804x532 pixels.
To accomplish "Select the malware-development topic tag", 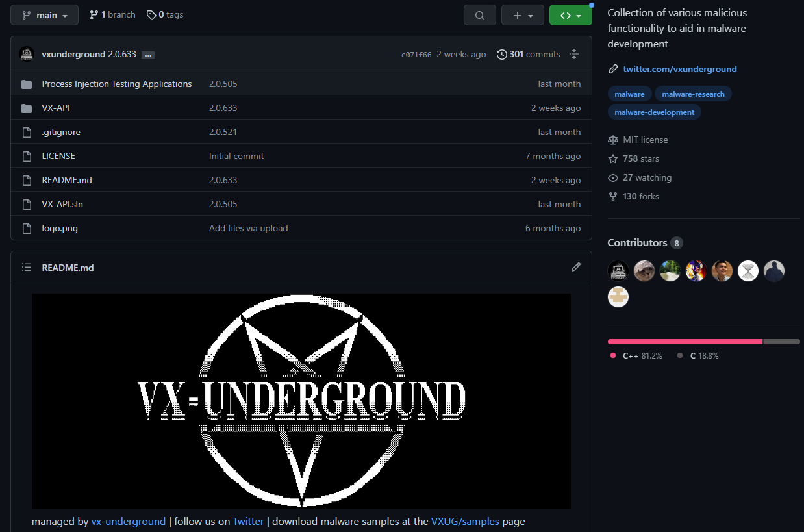I will [654, 112].
